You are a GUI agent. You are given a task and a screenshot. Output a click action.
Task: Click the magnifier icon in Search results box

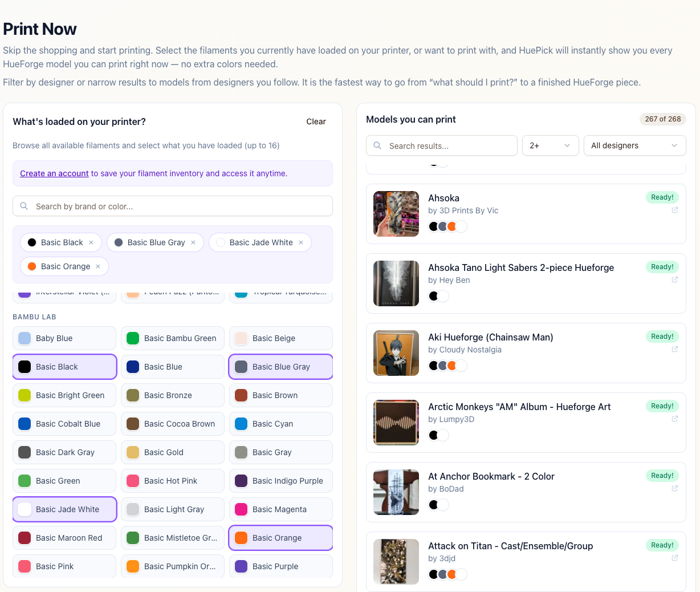(x=377, y=146)
